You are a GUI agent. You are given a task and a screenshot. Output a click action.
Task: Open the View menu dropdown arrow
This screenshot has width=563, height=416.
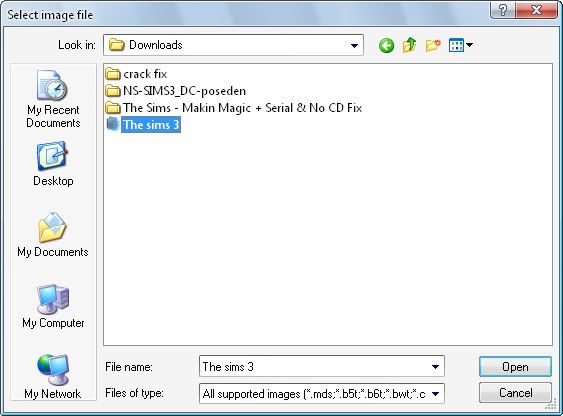tap(469, 45)
